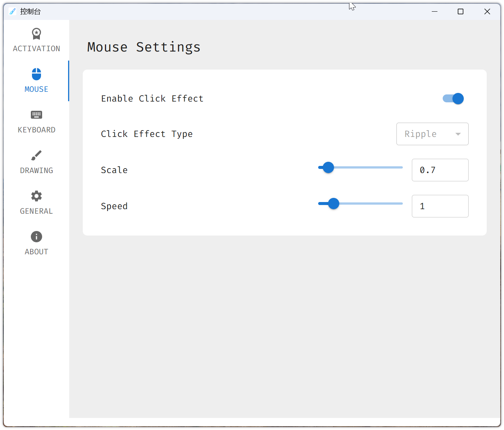Image resolution: width=504 pixels, height=430 pixels.
Task: Click the Scale value field showing 0.7
Action: (x=440, y=170)
